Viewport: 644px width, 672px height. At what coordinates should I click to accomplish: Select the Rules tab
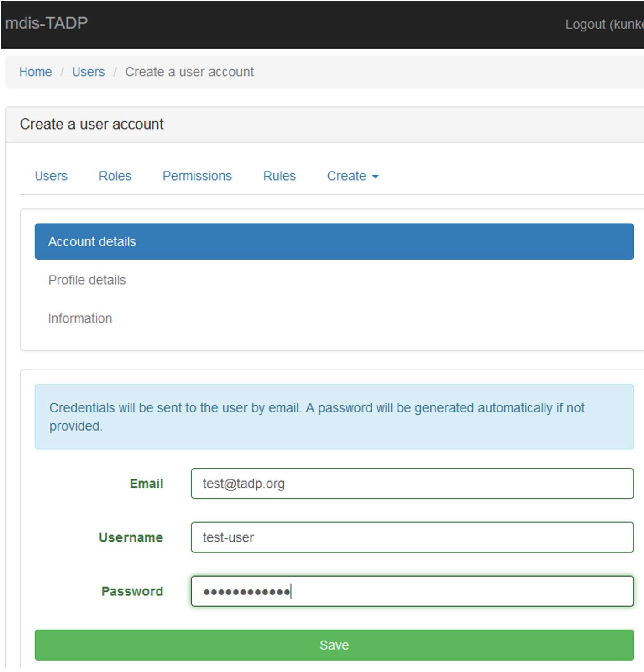pos(279,176)
